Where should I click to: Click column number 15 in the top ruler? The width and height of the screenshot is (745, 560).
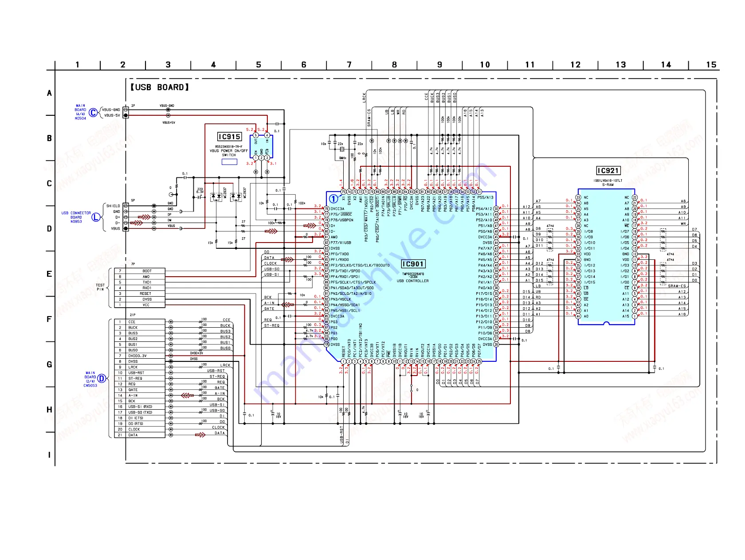[x=711, y=65]
